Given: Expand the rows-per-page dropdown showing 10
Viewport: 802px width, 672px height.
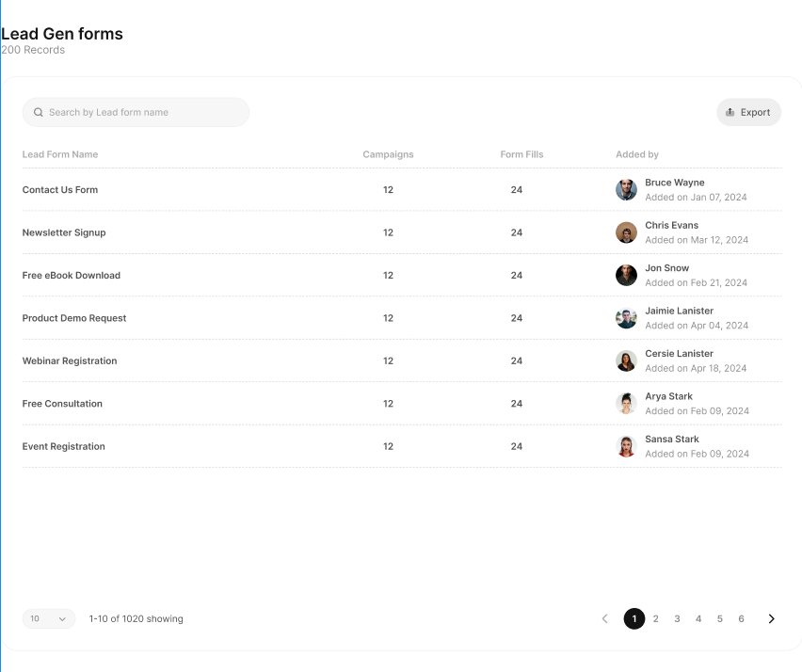Looking at the screenshot, I should click(x=49, y=618).
